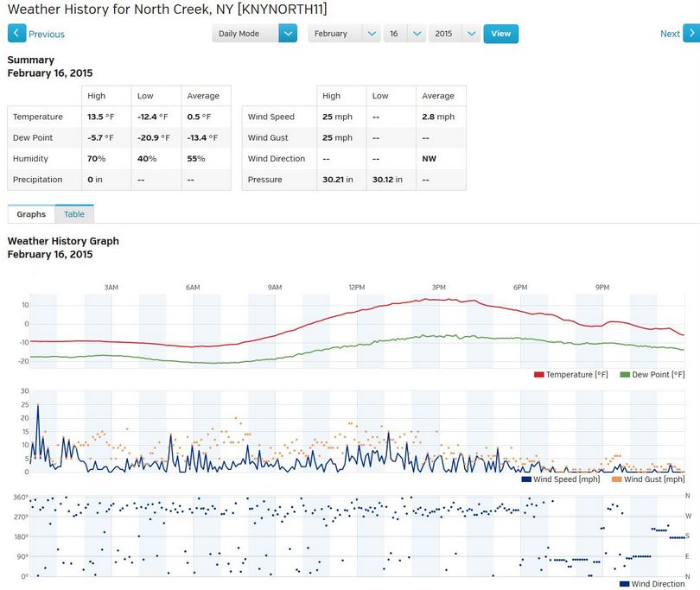Select precipitation value 0 in
Screen dimensions: 700x590
click(x=95, y=180)
